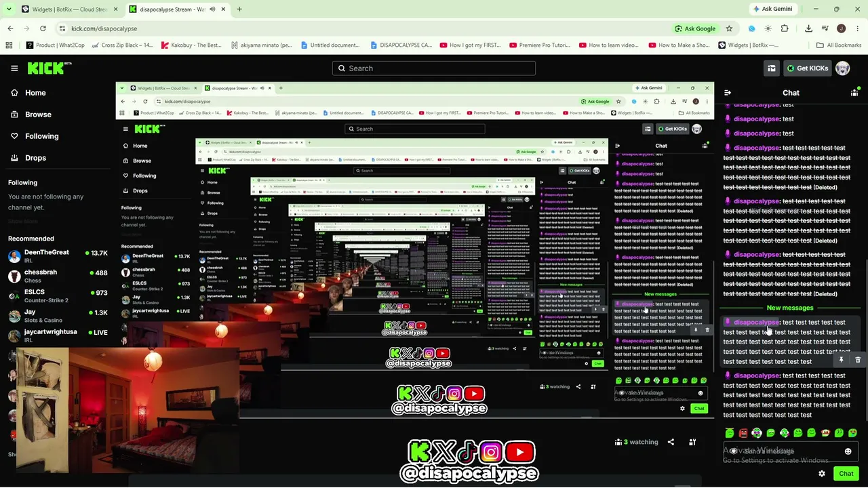The image size is (868, 488).
Task: Send message with green Chat button
Action: (x=846, y=474)
